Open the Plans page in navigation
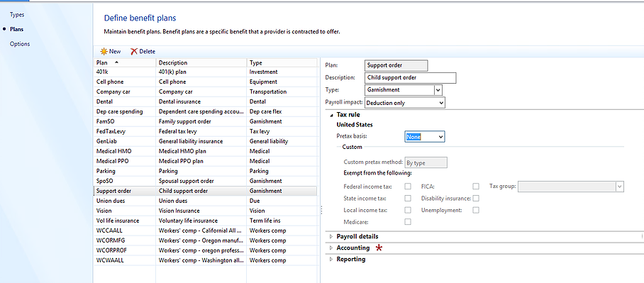The height and width of the screenshot is (283, 644). (x=16, y=29)
